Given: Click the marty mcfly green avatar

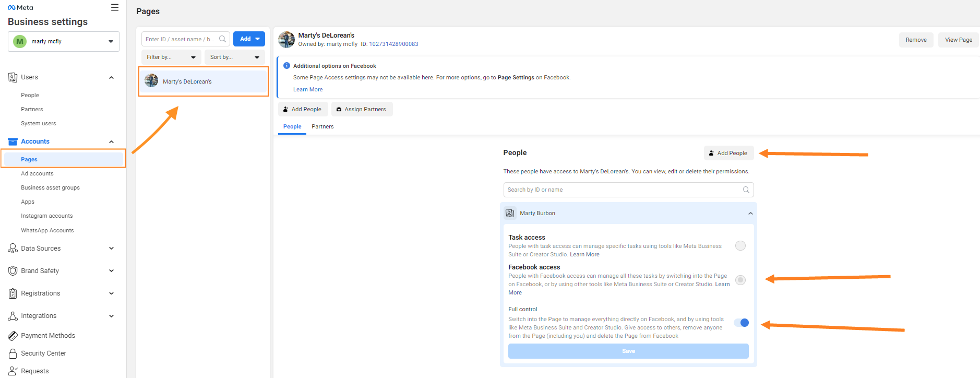Looking at the screenshot, I should click(x=20, y=41).
